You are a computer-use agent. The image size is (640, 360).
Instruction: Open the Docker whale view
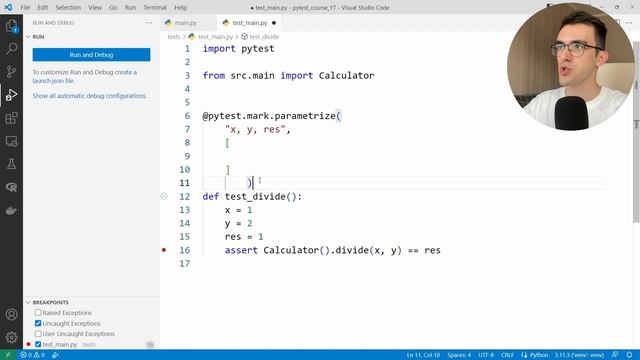click(x=11, y=211)
